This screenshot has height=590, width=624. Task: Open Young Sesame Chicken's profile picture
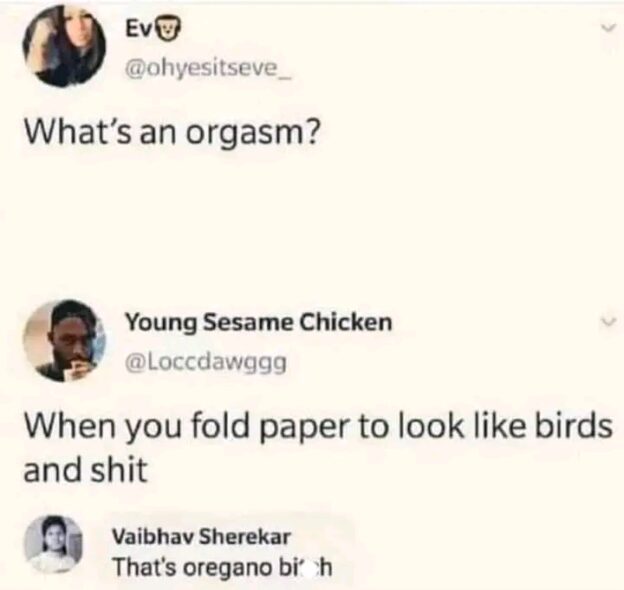click(x=65, y=341)
